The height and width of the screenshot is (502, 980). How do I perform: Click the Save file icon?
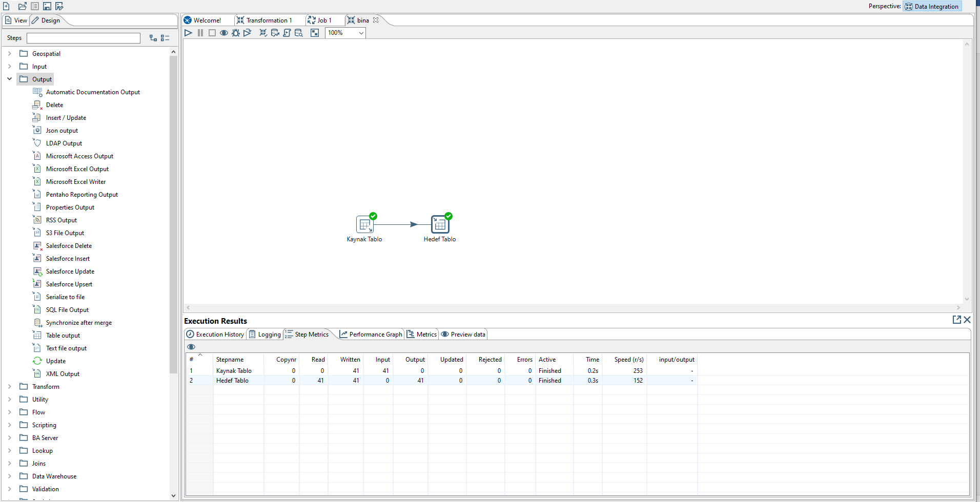tap(47, 6)
